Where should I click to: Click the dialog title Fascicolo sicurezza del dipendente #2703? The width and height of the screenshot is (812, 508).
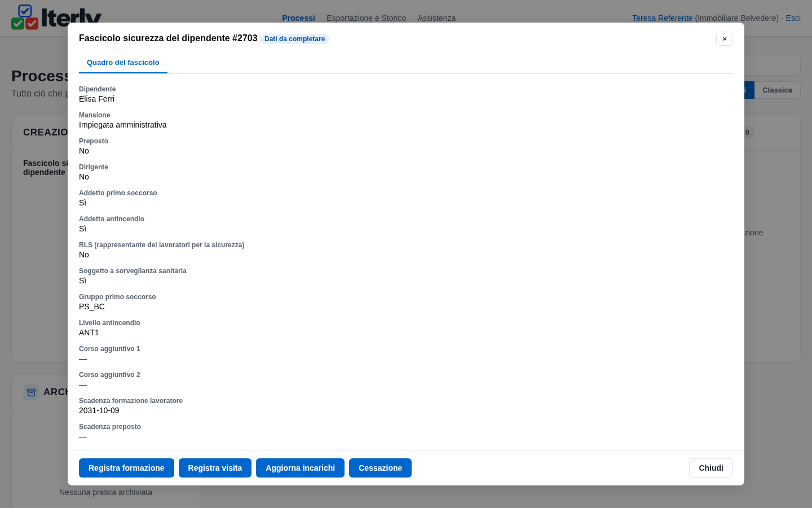pos(168,38)
